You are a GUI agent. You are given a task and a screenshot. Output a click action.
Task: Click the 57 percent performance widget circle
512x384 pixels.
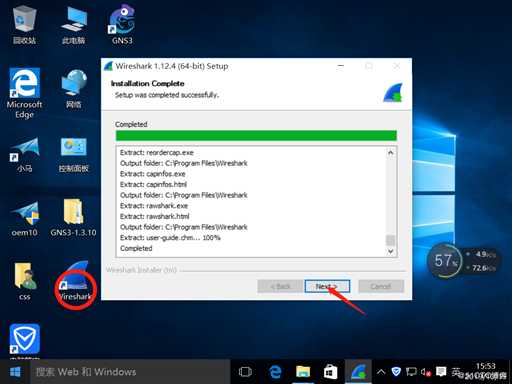click(x=445, y=261)
